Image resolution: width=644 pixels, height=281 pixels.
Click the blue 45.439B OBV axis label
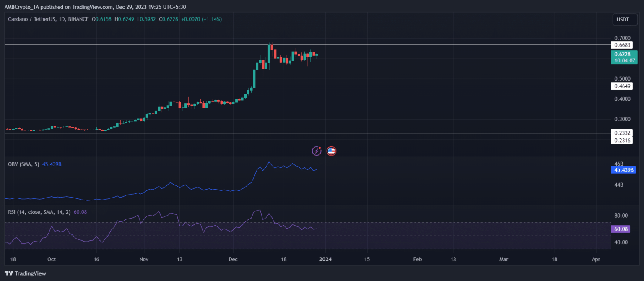click(623, 170)
